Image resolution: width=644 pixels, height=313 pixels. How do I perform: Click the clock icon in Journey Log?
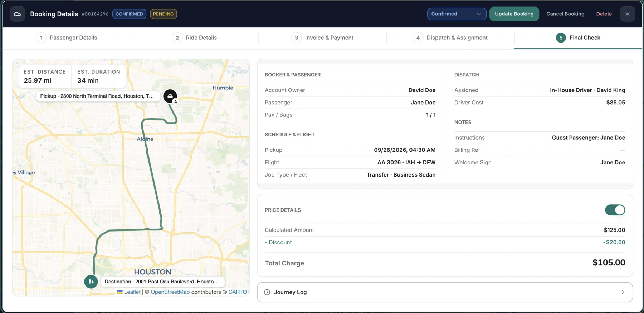pos(267,292)
